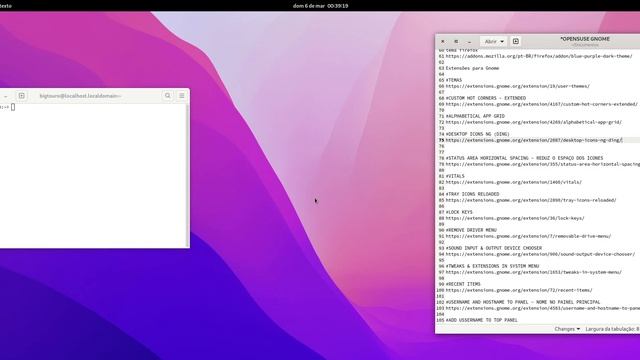Click the tray-icons-reloaded URL line

pos(531,200)
